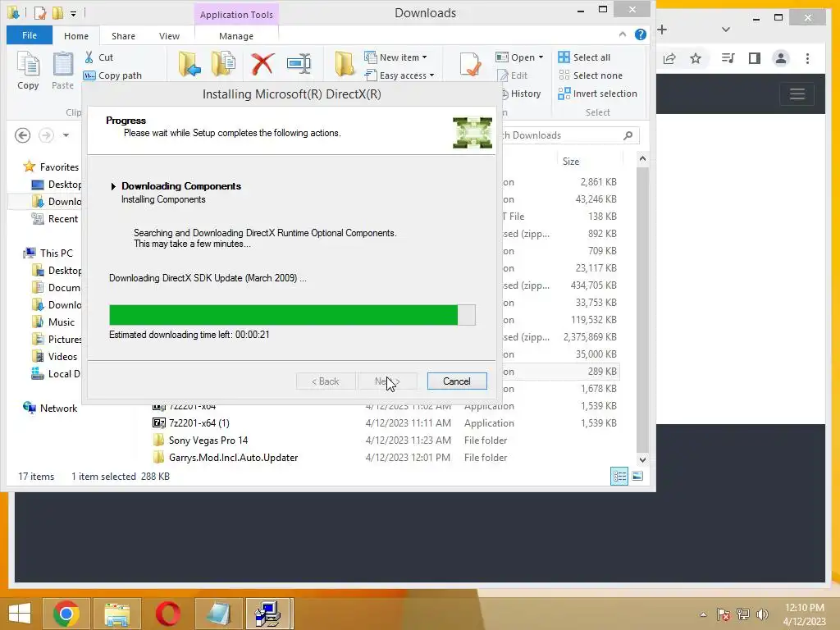Click the search magnifier in Downloads search box
This screenshot has height=630, width=840.
[628, 135]
